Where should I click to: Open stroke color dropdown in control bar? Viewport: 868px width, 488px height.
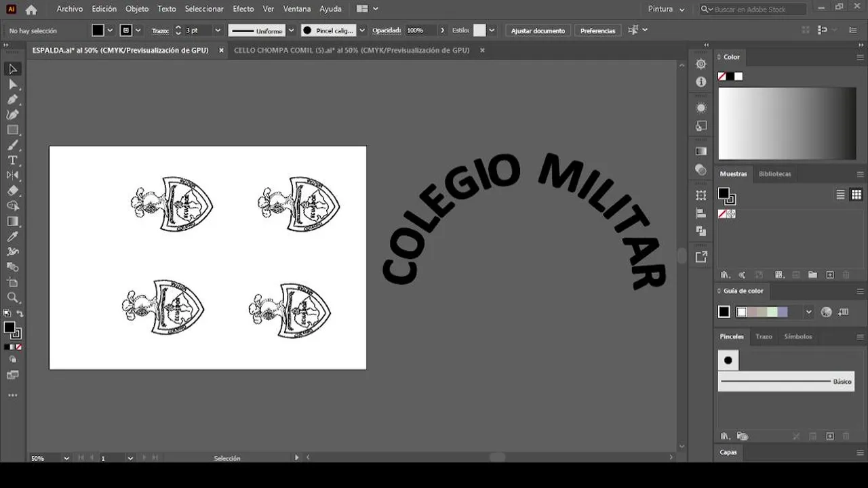coord(138,30)
